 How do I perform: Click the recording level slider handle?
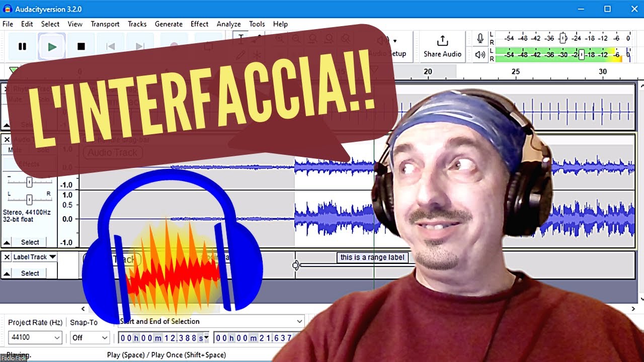click(x=563, y=38)
